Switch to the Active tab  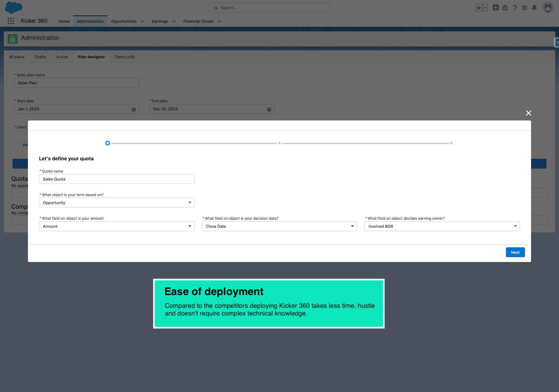point(62,57)
